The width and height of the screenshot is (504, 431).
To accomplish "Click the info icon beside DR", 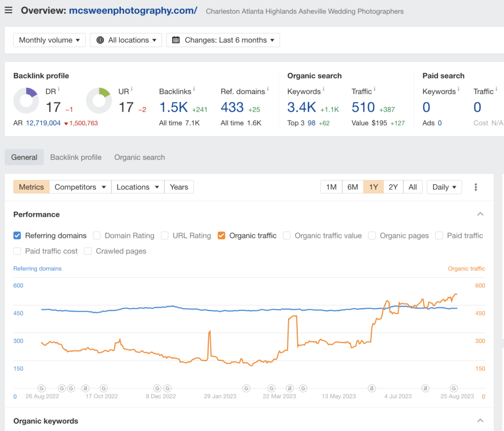I will (59, 89).
